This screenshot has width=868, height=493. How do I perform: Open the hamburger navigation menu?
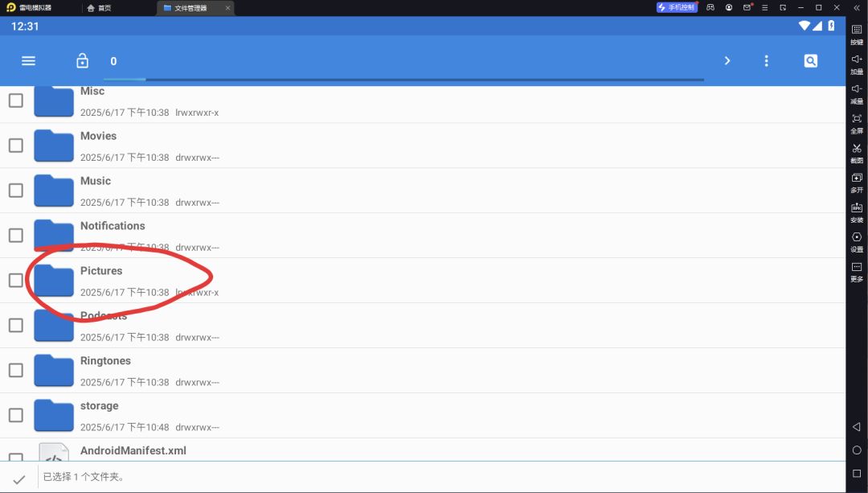pyautogui.click(x=28, y=61)
